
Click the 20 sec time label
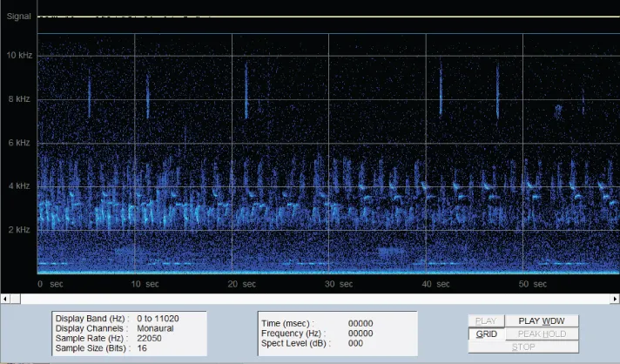click(241, 284)
